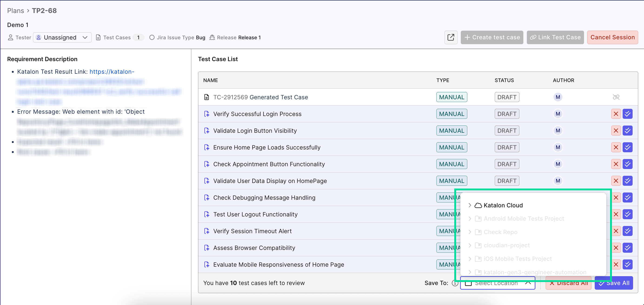Click the Save All button
This screenshot has height=305, width=644.
pyautogui.click(x=614, y=283)
